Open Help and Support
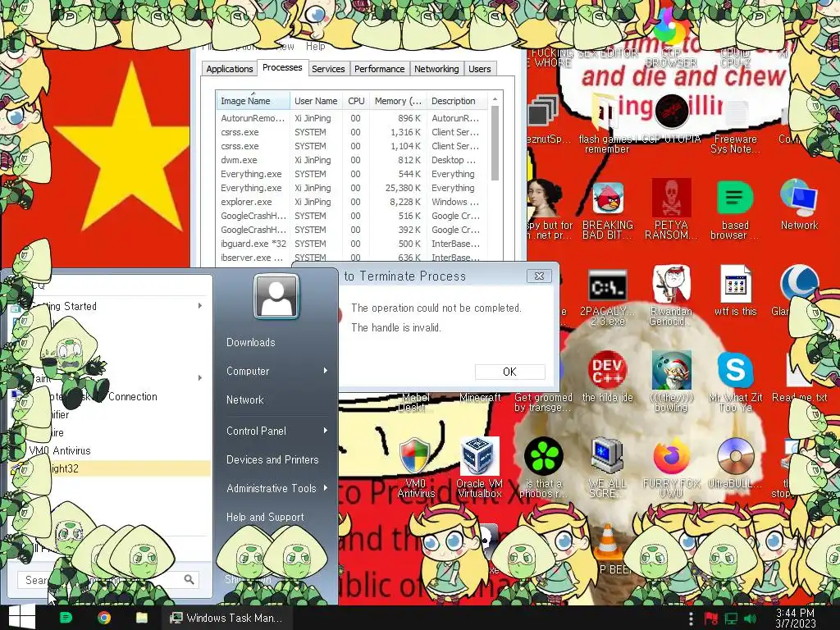 265,517
